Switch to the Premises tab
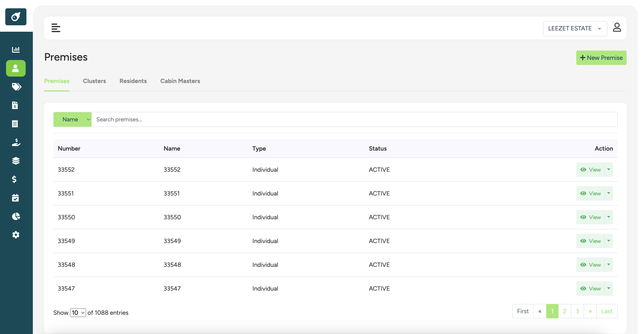This screenshot has width=644, height=334. tap(57, 81)
